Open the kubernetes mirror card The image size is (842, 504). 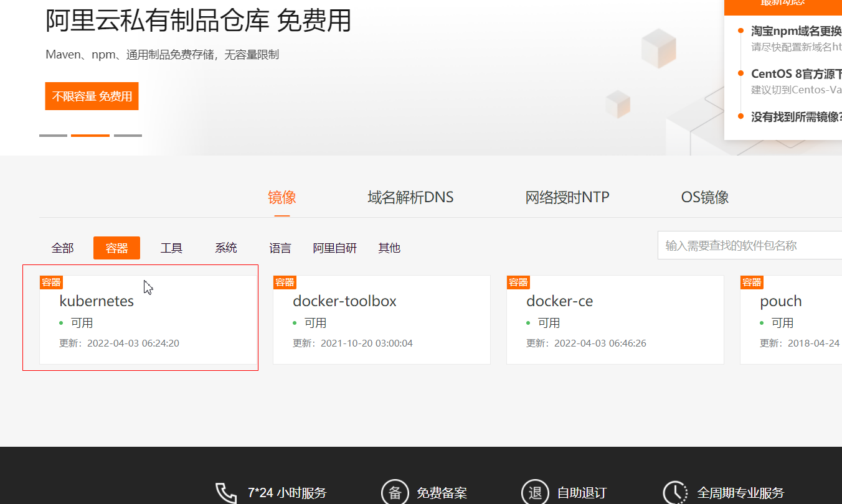click(x=148, y=320)
